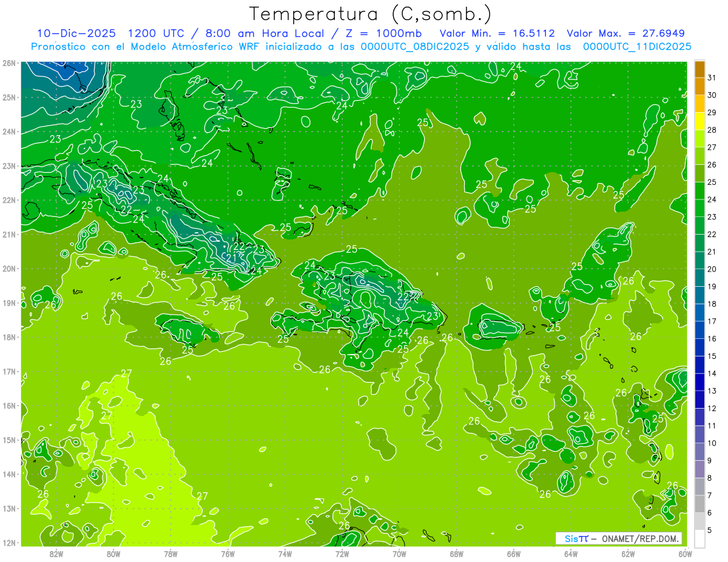Click the "68W" longitude axis label
728x562 pixels.
(456, 554)
